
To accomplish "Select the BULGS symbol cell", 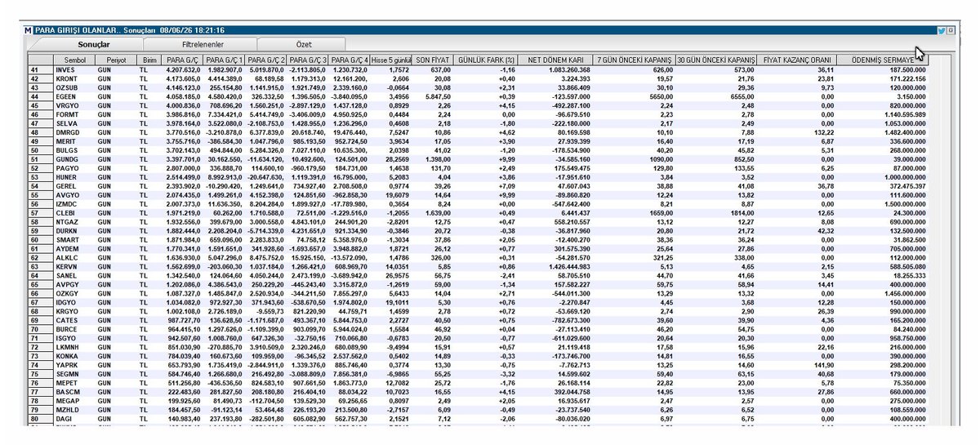I will [x=74, y=149].
